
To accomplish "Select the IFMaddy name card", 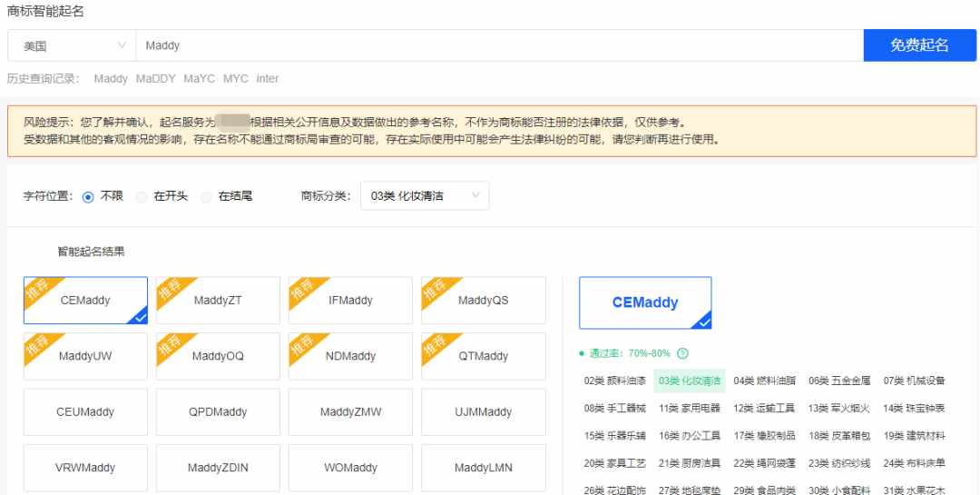I will (350, 301).
